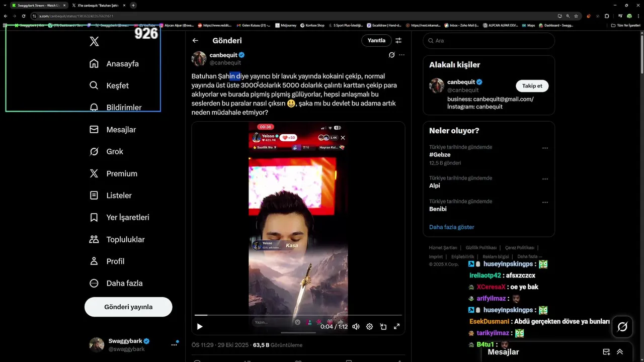The image size is (644, 362).
Task: Go back using the Gönderi arrow
Action: click(195, 40)
